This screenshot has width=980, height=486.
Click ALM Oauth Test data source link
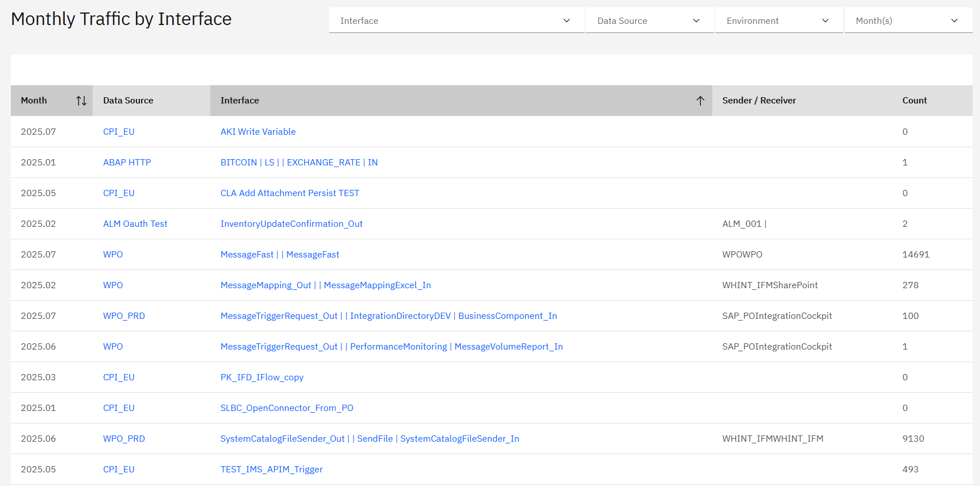tap(135, 223)
